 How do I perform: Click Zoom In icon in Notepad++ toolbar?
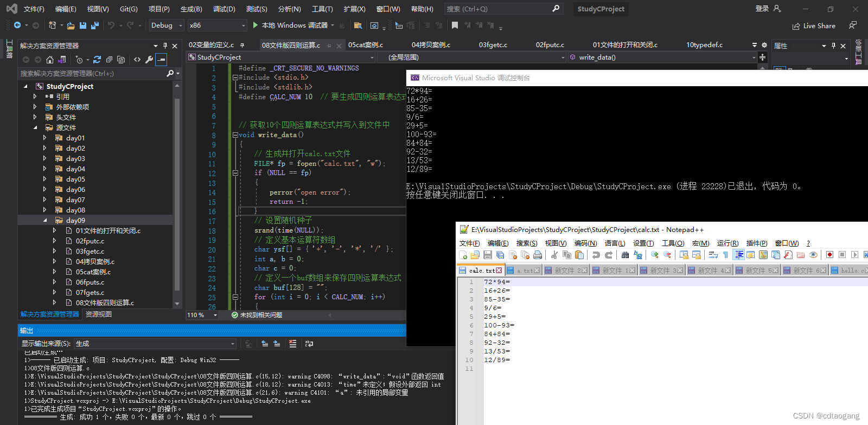pyautogui.click(x=655, y=255)
